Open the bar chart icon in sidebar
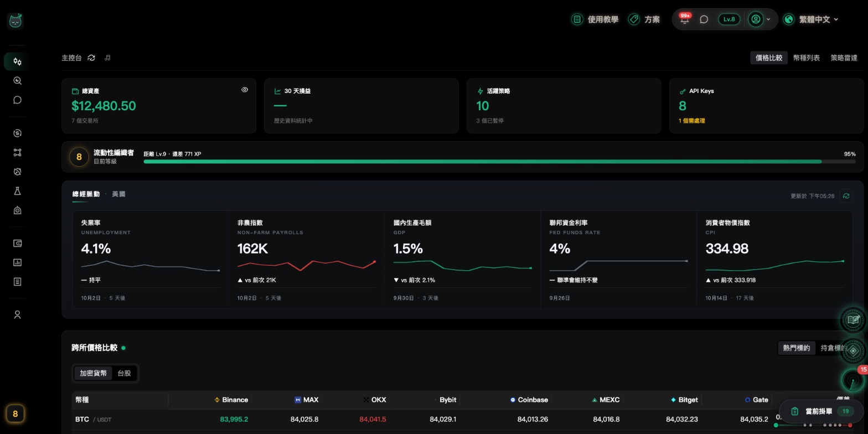The image size is (868, 434). click(17, 263)
